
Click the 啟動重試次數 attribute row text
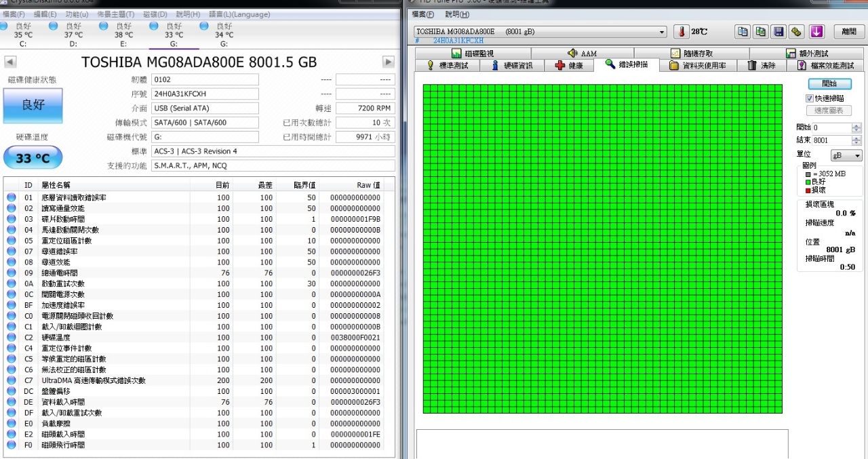(x=63, y=284)
